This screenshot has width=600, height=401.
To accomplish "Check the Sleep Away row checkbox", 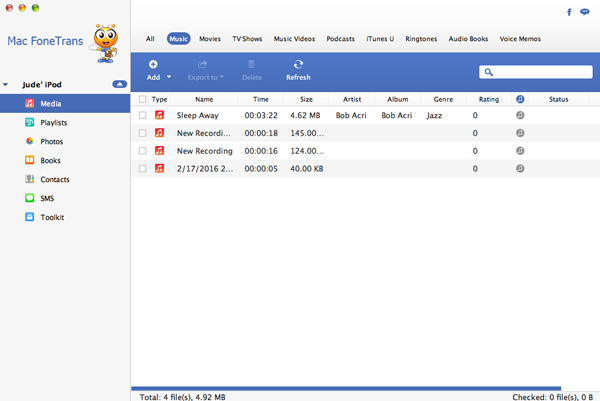I will pos(142,115).
